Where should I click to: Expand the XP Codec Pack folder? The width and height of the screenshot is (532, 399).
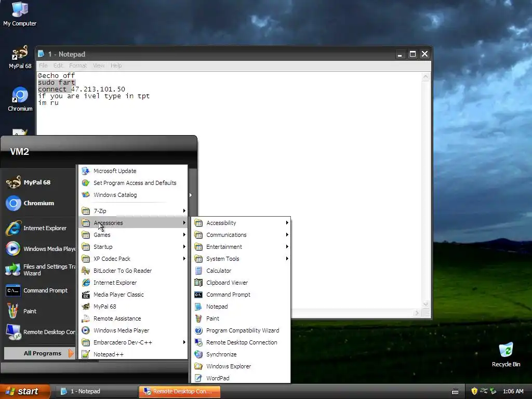(x=133, y=259)
